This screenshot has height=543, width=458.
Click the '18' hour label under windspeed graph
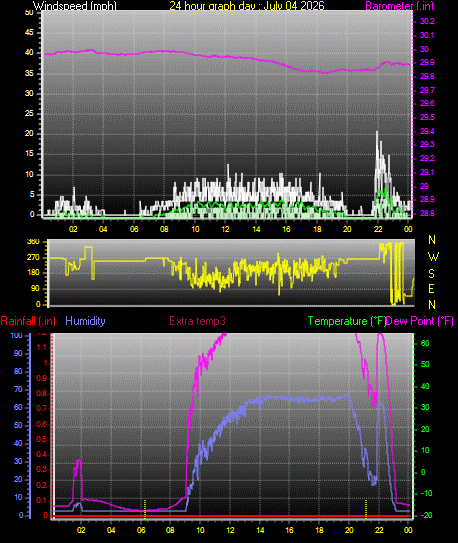[317, 229]
